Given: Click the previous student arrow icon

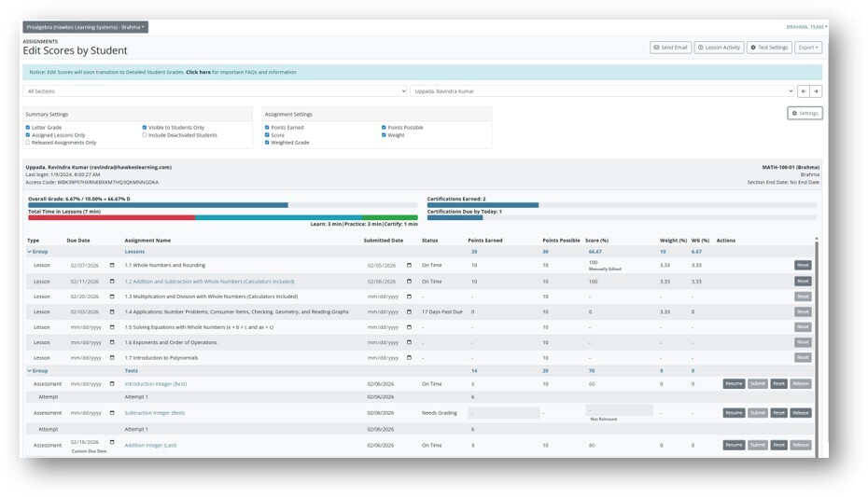Looking at the screenshot, I should pos(804,91).
